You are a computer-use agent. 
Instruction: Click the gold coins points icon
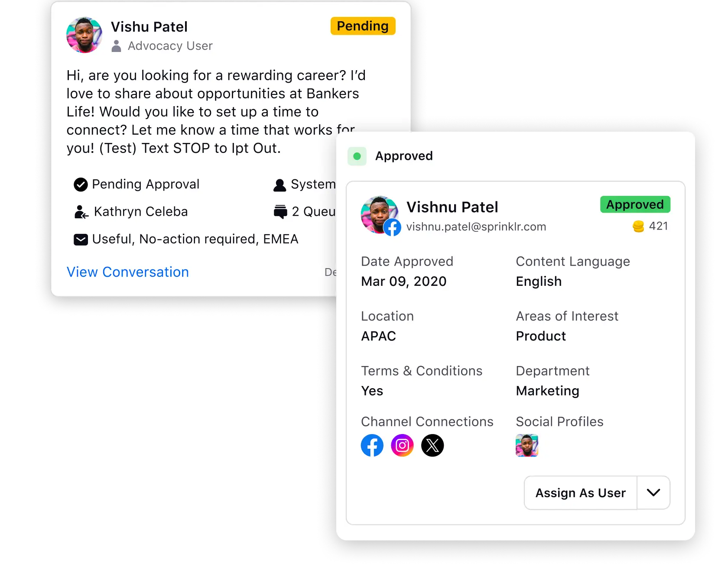[x=638, y=227]
